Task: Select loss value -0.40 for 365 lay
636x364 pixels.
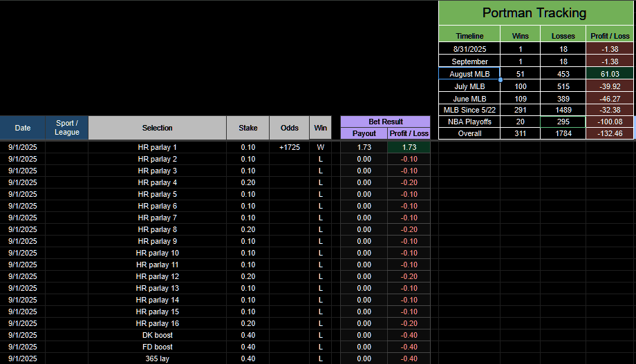Action: click(x=409, y=358)
